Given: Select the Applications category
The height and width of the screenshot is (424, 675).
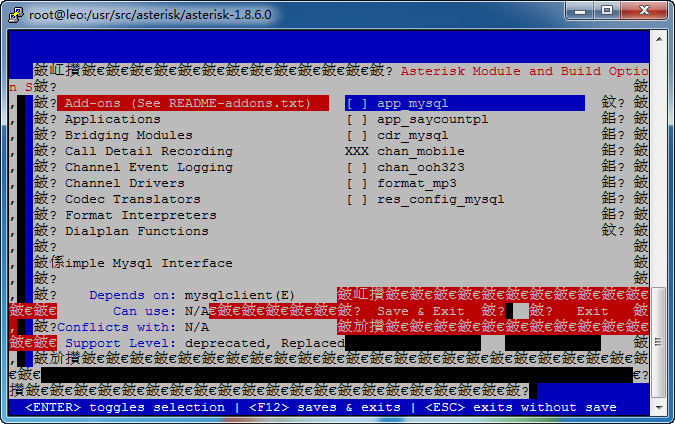Looking at the screenshot, I should pyautogui.click(x=113, y=119).
